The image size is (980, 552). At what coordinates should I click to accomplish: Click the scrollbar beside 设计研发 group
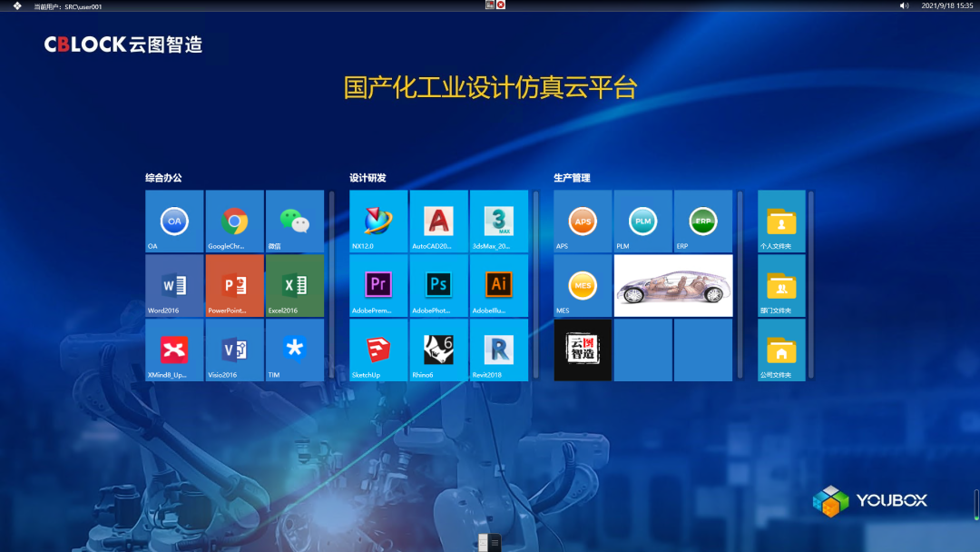535,285
